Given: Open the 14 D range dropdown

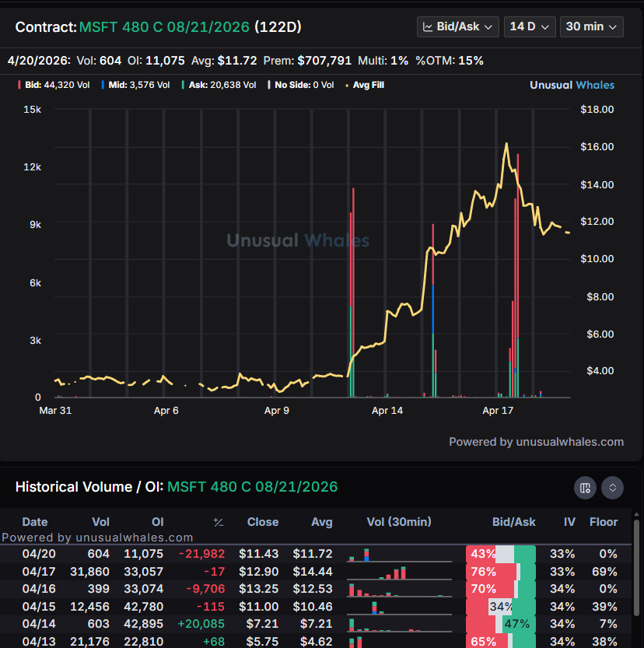Looking at the screenshot, I should click(x=530, y=27).
